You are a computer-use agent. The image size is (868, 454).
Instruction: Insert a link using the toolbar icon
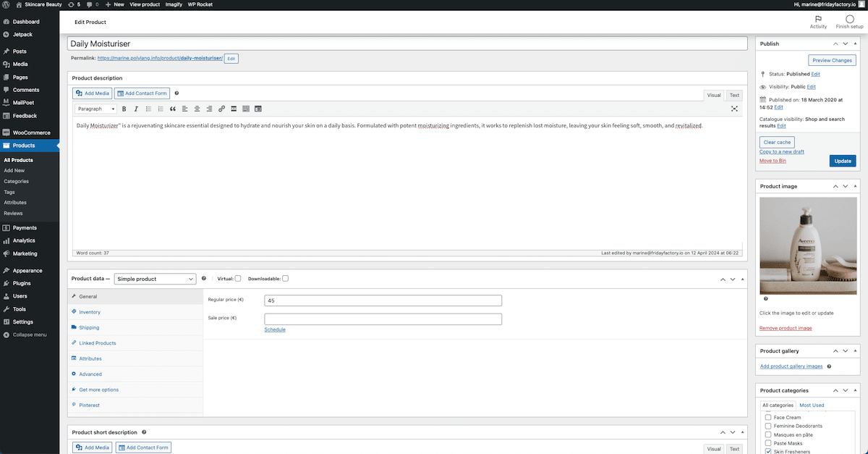tap(221, 109)
